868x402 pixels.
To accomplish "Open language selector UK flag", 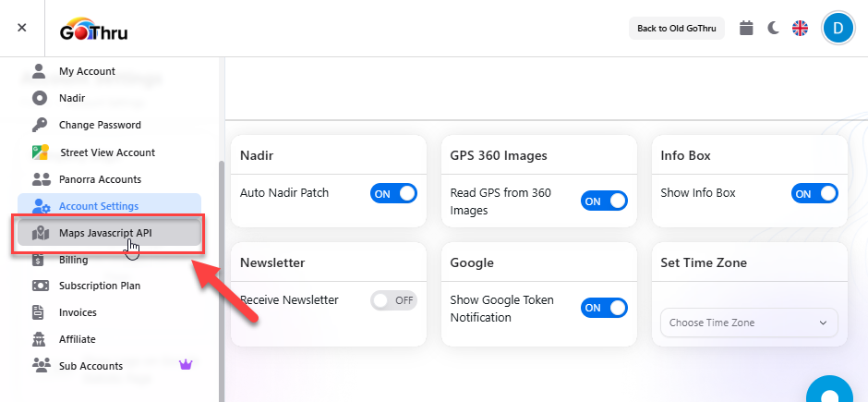I will pos(800,28).
